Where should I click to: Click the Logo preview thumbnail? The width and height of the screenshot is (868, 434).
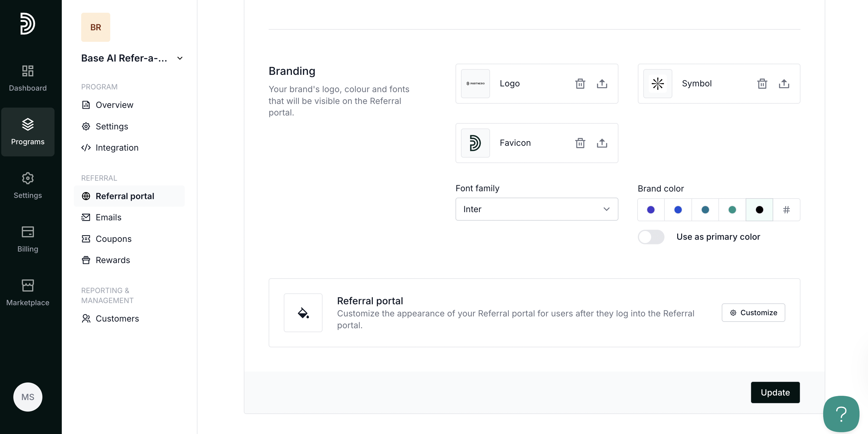click(475, 84)
